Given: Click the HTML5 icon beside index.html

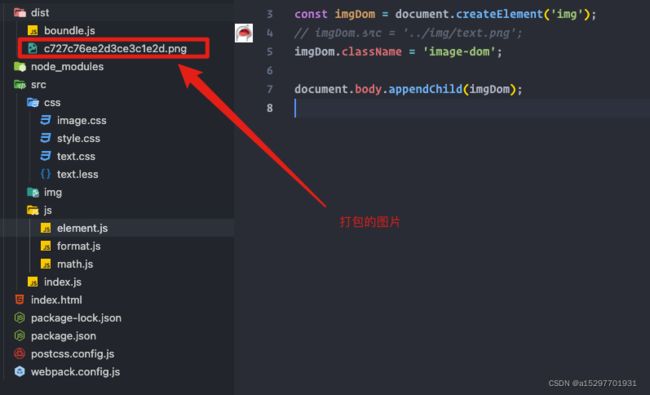Looking at the screenshot, I should (x=19, y=300).
